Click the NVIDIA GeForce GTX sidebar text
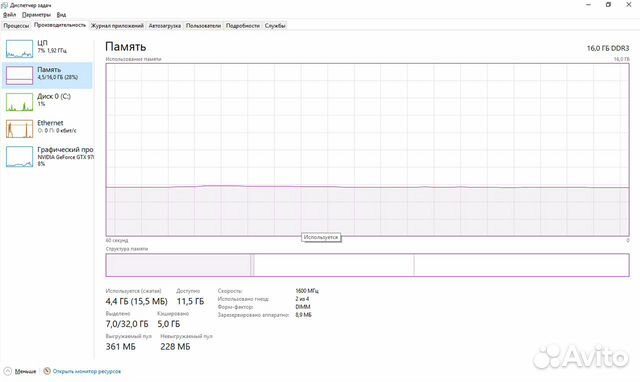 point(65,157)
